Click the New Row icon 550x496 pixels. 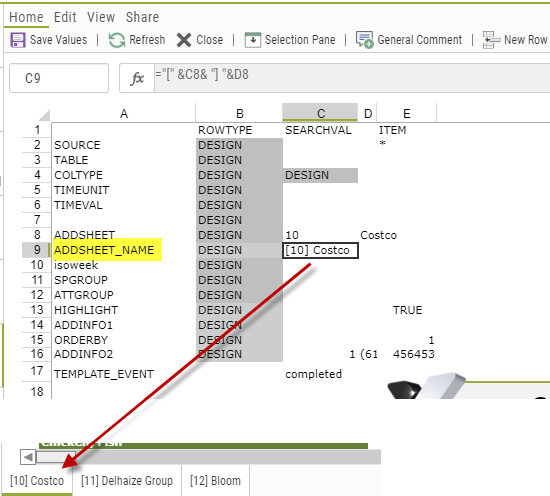491,40
